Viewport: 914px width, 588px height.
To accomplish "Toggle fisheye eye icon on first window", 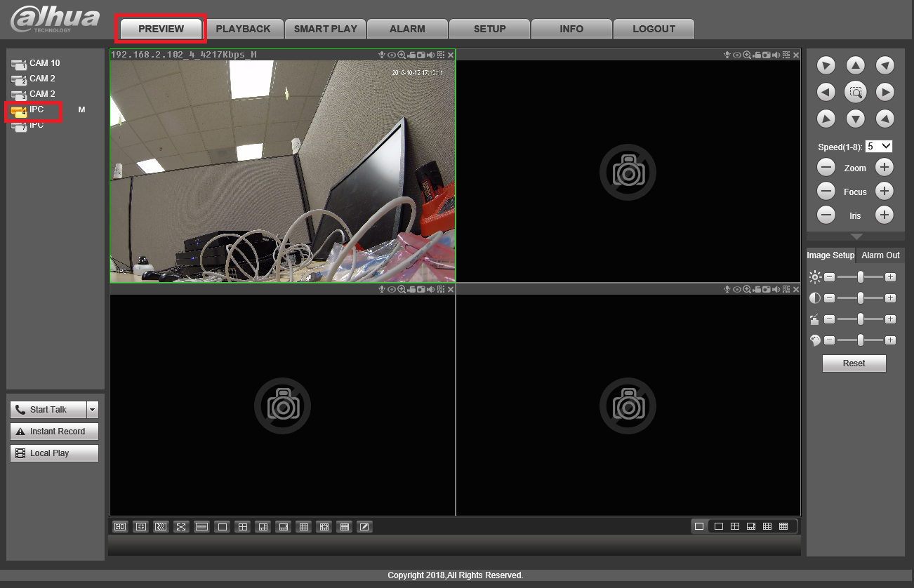I will [x=392, y=55].
